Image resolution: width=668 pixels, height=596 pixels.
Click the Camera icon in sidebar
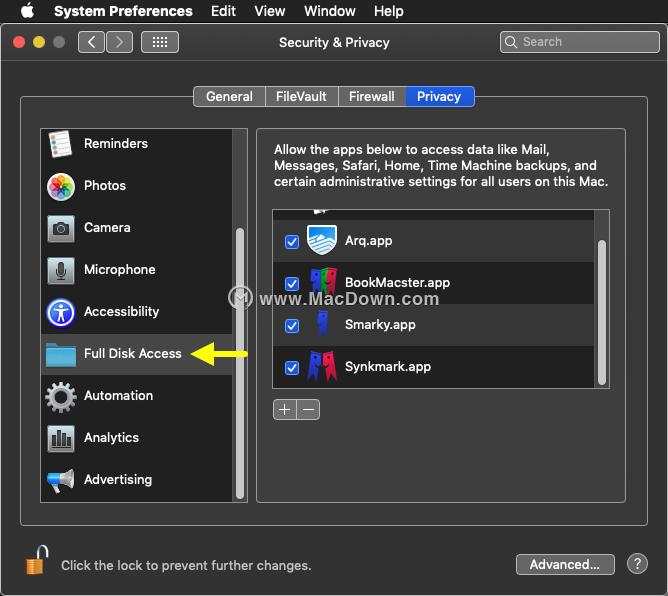pyautogui.click(x=61, y=229)
